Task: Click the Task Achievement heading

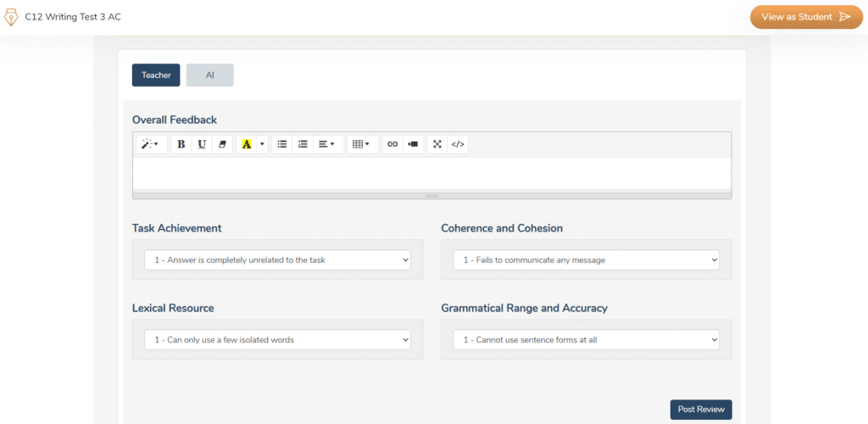Action: 176,228
